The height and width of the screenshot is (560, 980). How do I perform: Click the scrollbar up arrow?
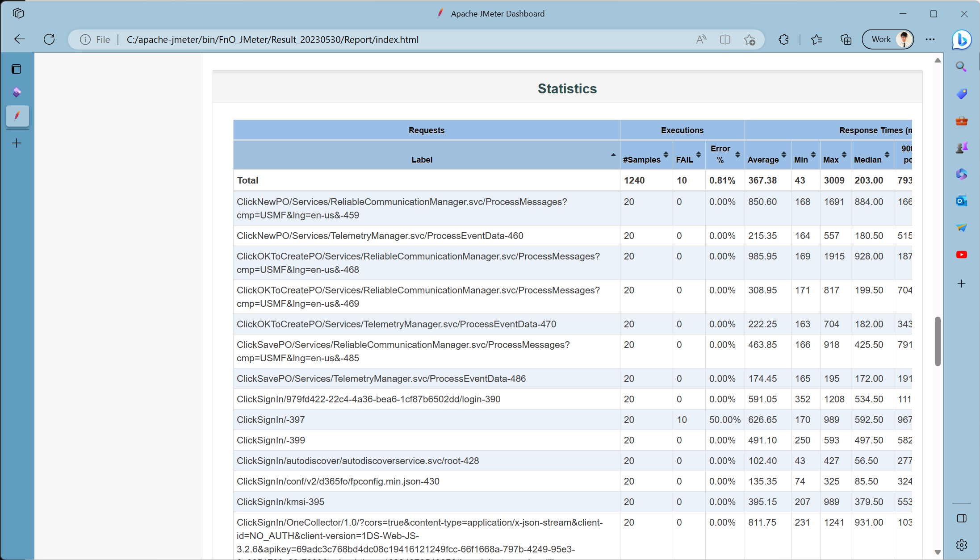coord(938,60)
